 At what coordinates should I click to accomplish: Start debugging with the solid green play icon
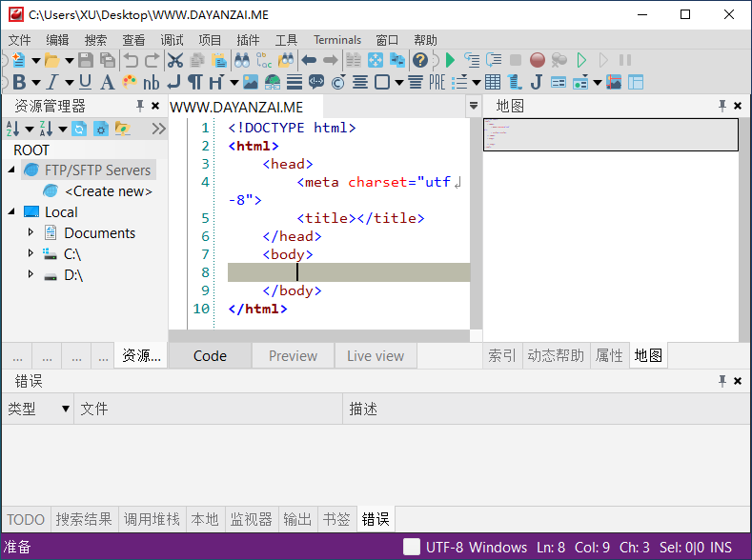point(450,60)
